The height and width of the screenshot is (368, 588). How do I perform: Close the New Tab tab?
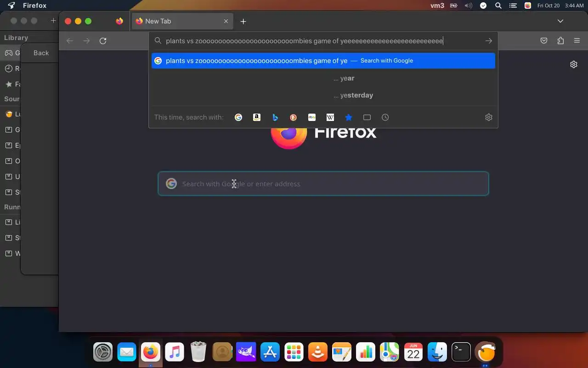tap(226, 21)
